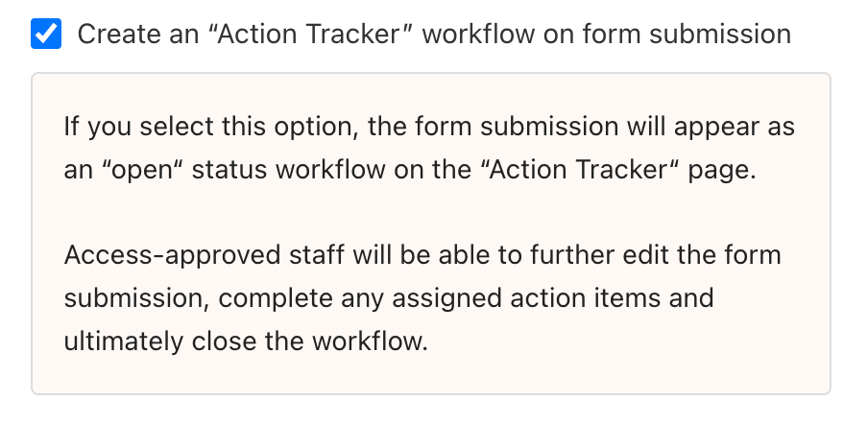Click "further edit the form" text
Image resolution: width=868 pixels, height=424 pixels.
coord(658,256)
